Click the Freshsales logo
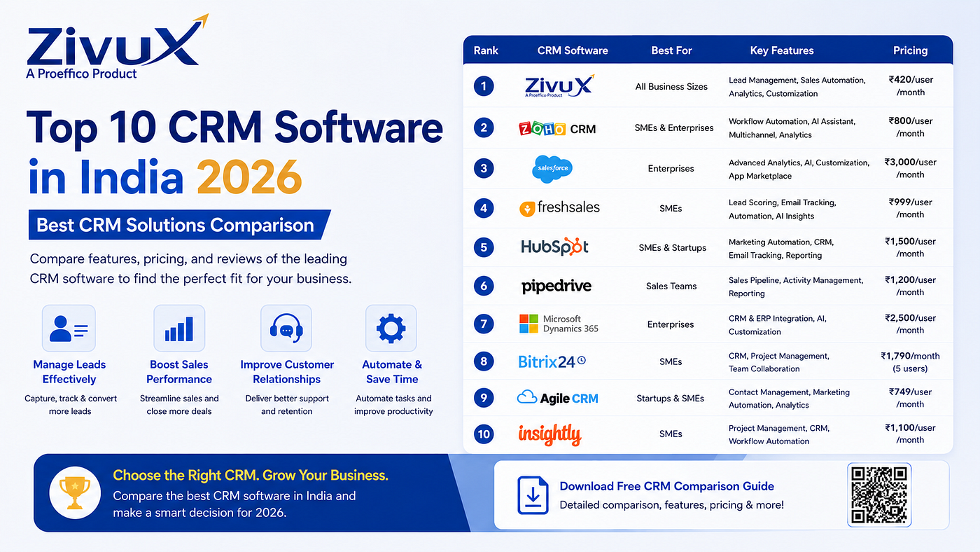This screenshot has height=552, width=980. [559, 207]
